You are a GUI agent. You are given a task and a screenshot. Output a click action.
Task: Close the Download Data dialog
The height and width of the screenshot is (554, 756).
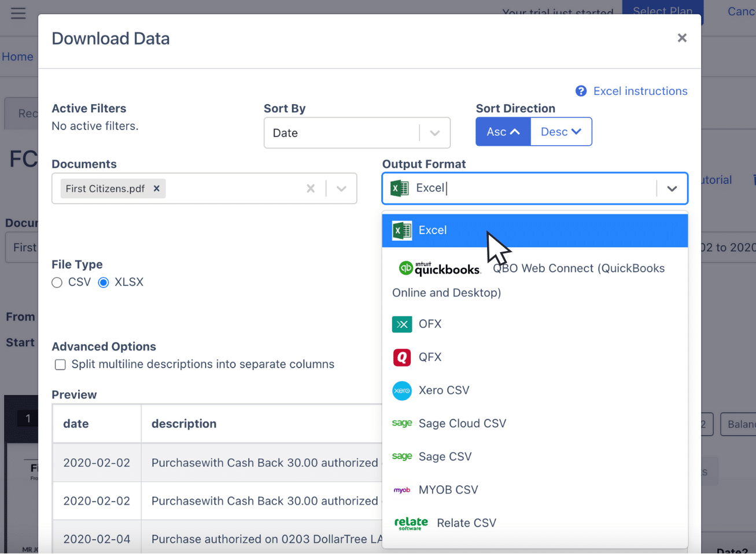682,38
